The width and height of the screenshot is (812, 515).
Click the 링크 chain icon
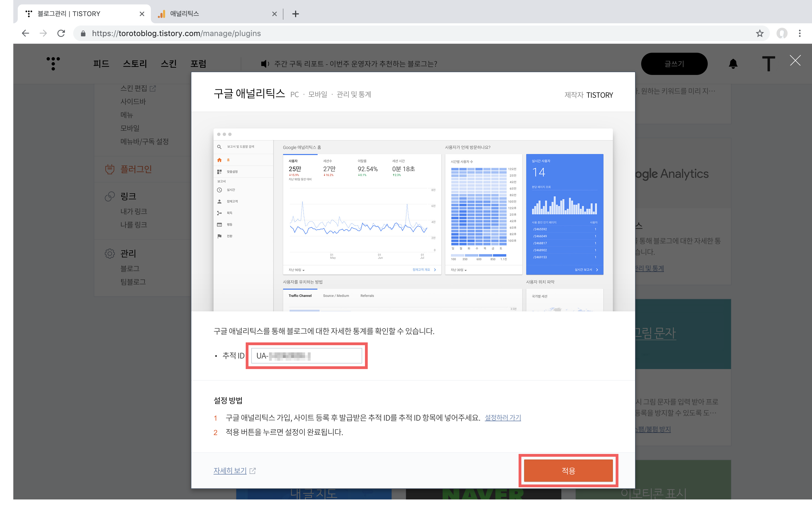[x=110, y=196]
